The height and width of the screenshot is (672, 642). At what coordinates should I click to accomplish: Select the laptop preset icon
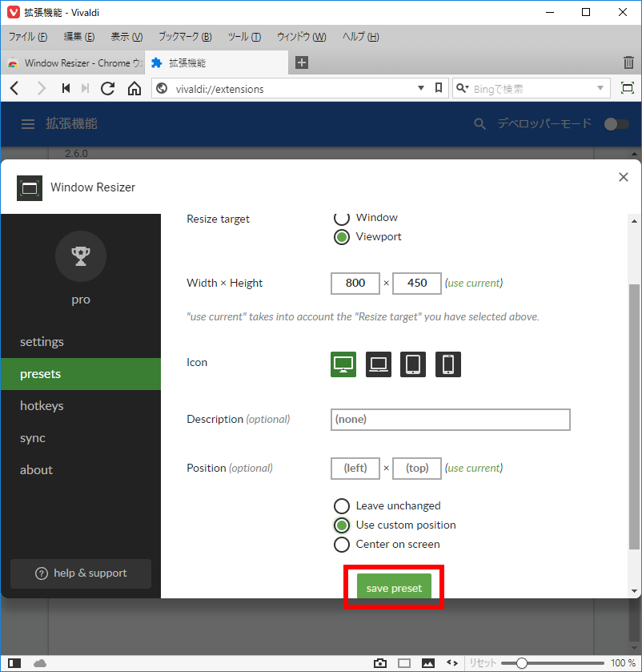(378, 364)
